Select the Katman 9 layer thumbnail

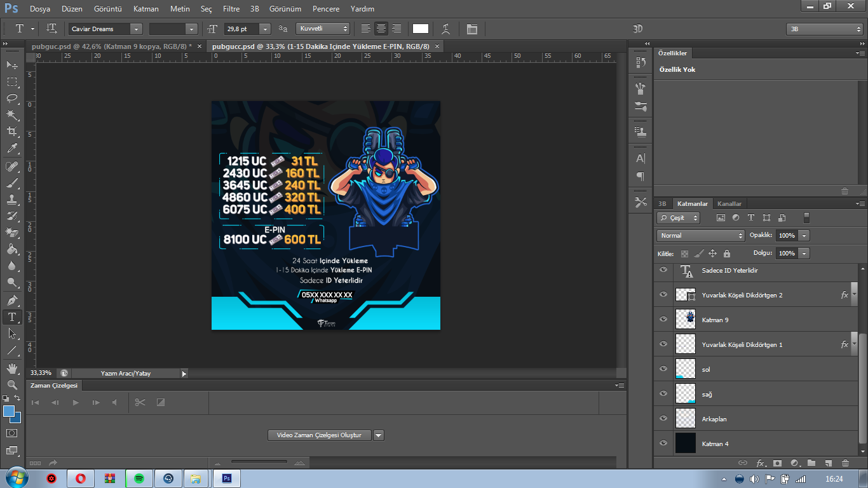click(x=686, y=320)
